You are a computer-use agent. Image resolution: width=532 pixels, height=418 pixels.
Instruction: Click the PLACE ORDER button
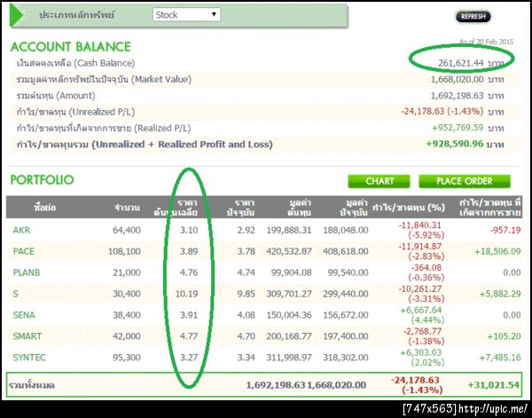pos(465,181)
